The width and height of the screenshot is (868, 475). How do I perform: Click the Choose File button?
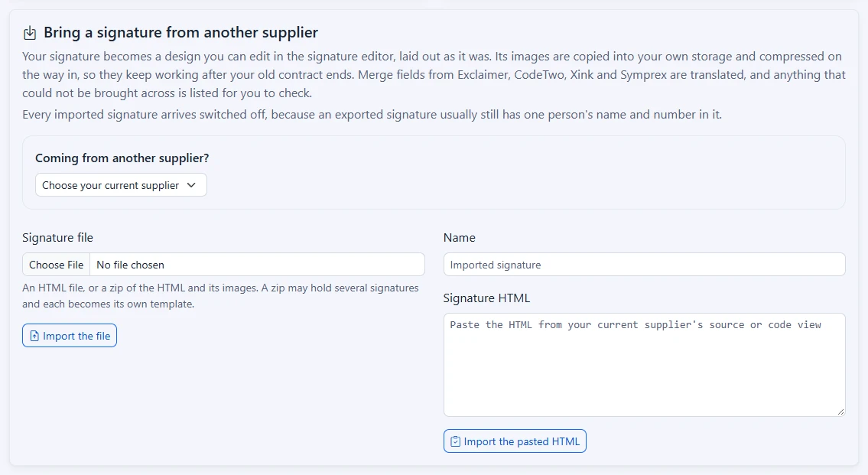click(x=57, y=265)
